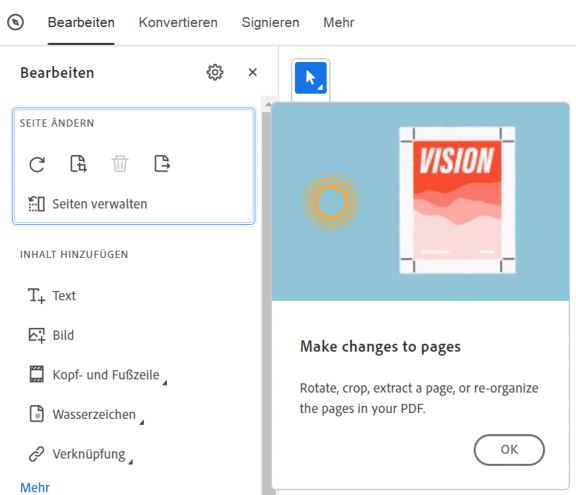Open Bearbeiten panel settings gear
This screenshot has height=495, width=576.
point(215,72)
